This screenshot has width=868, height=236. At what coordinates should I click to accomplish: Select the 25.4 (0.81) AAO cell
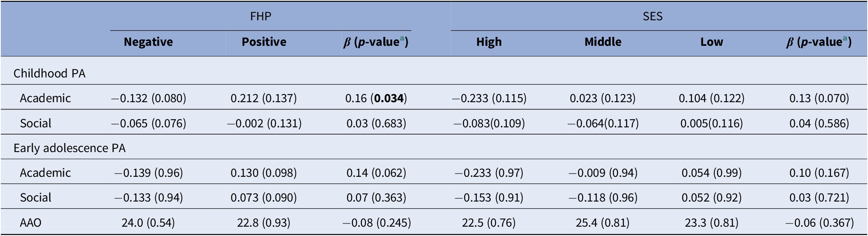(x=603, y=223)
